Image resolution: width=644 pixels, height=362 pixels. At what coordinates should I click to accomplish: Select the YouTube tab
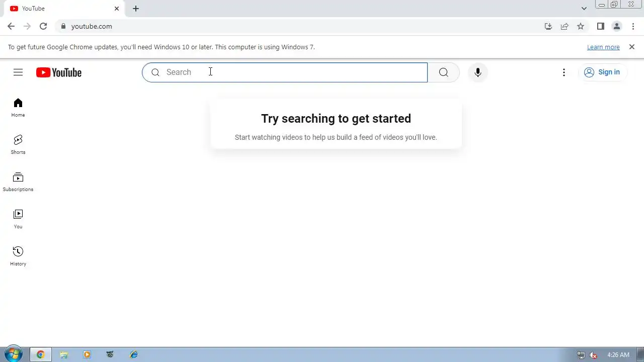click(x=64, y=9)
